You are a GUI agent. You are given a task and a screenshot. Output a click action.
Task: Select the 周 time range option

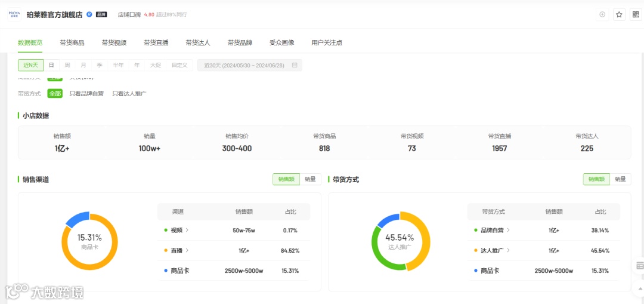point(67,65)
